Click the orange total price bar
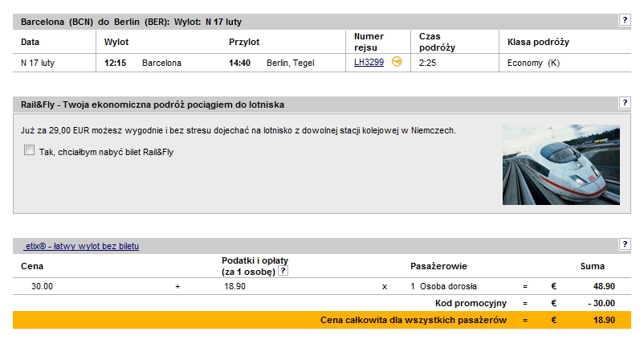The height and width of the screenshot is (344, 644). (321, 320)
